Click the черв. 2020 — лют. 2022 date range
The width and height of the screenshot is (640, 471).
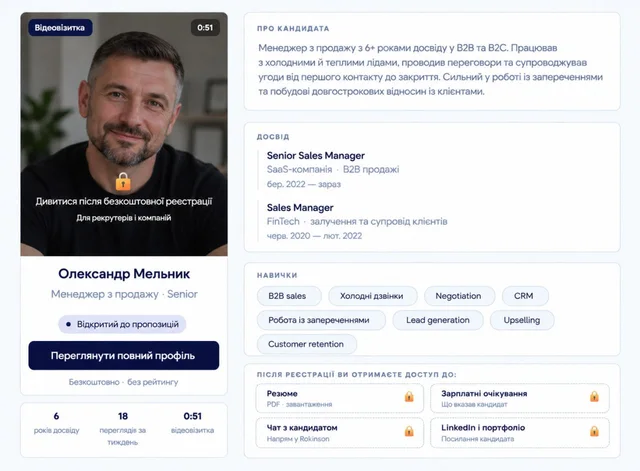314,236
